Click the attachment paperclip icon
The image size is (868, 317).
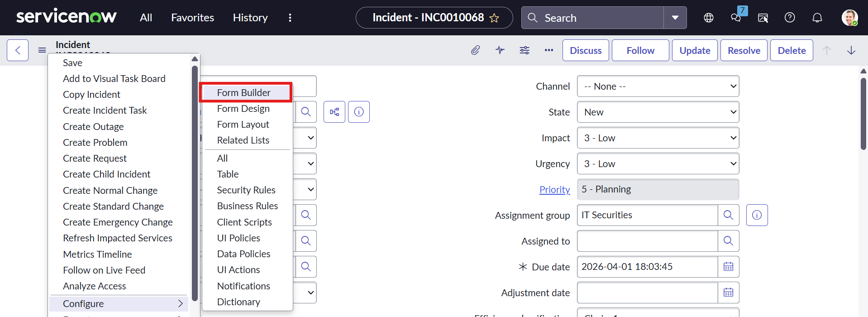(475, 50)
